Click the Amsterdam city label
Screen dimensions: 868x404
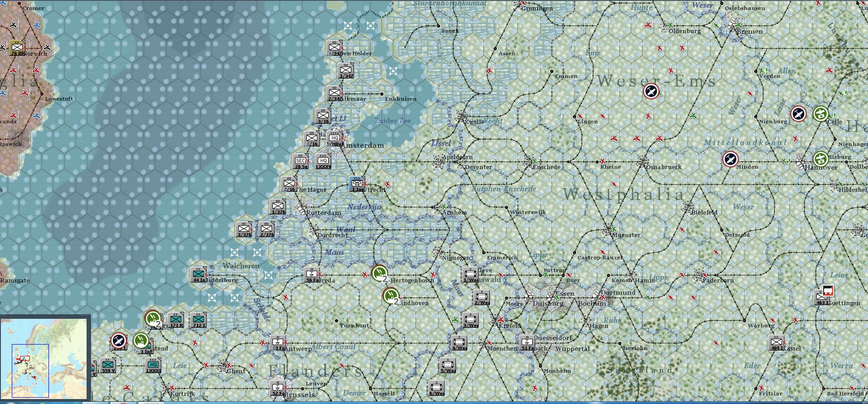363,146
